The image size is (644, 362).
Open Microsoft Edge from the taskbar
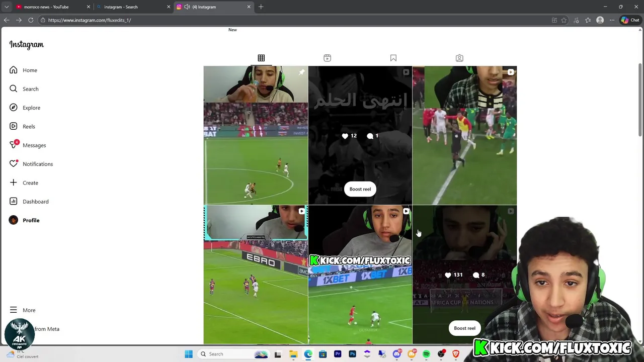tap(308, 354)
